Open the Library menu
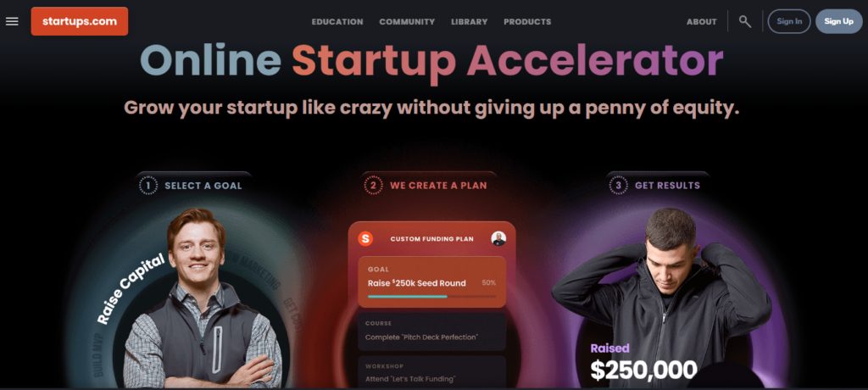The height and width of the screenshot is (390, 868). click(x=470, y=22)
